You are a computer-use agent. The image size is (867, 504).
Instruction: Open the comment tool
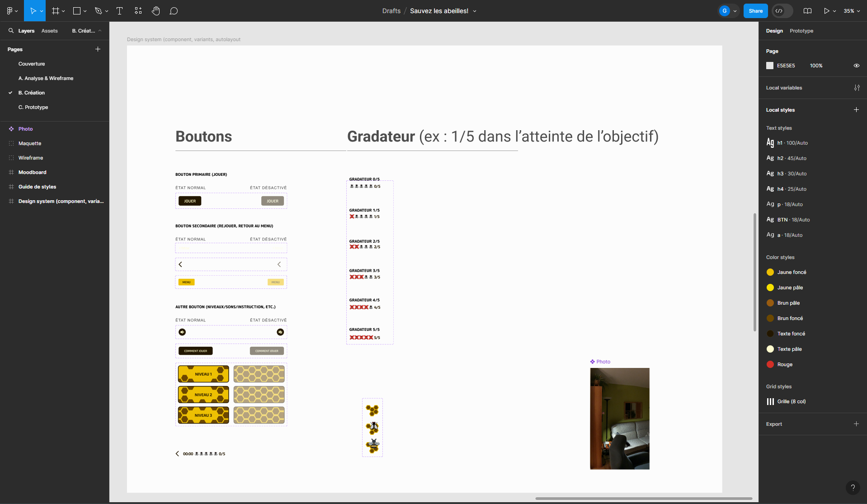174,11
